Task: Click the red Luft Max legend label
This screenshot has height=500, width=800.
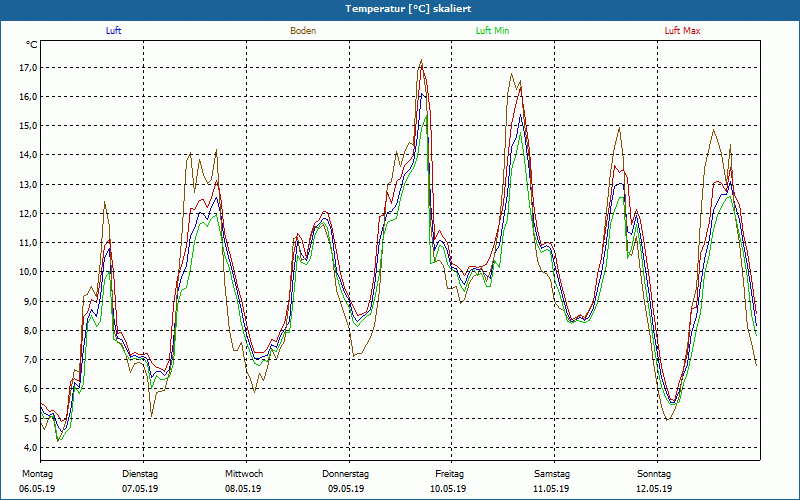Action: point(682,31)
